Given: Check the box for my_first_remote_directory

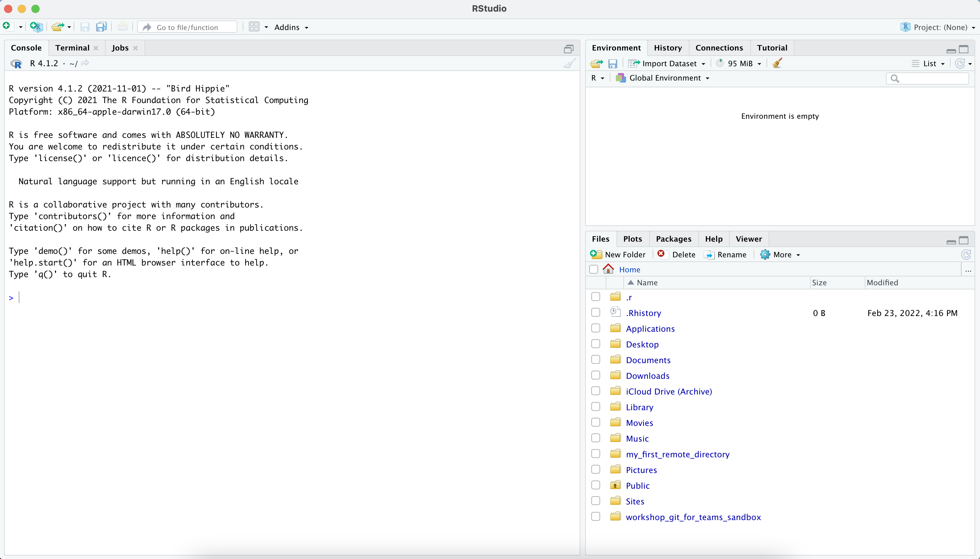Looking at the screenshot, I should point(596,454).
